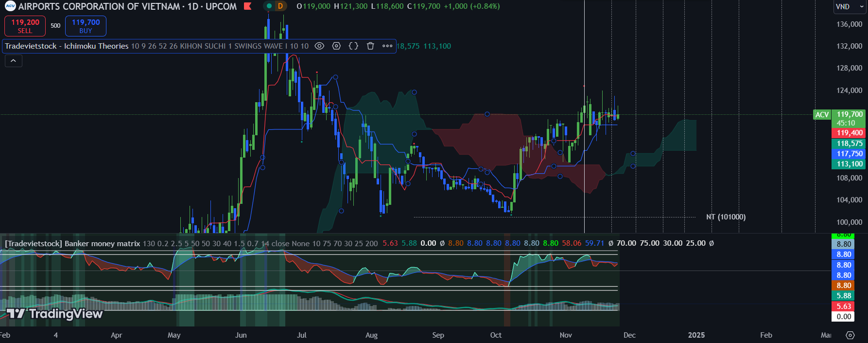
Task: Click the 113,100 price scale label
Action: (849, 164)
